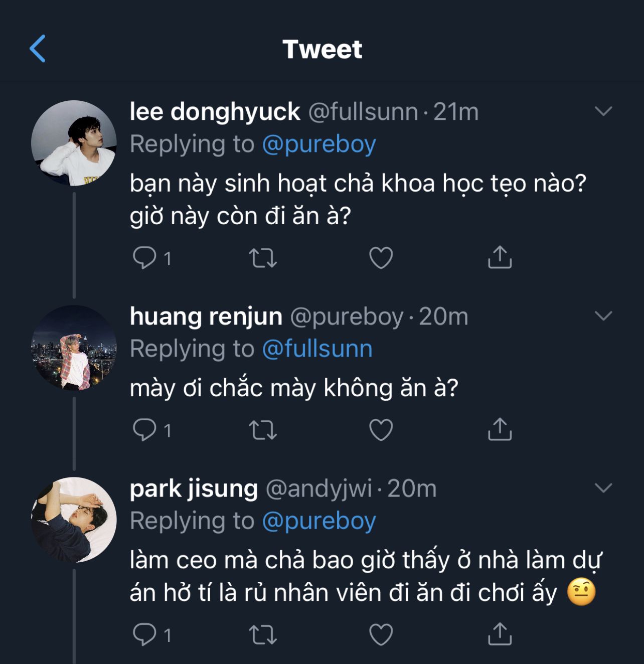Retweet lee donghyuck's tweet
The width and height of the screenshot is (644, 664).
263,258
